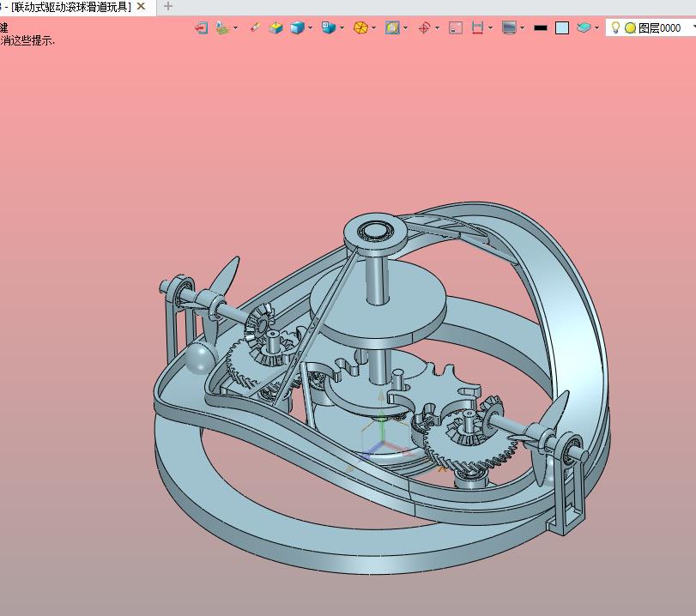Click the yellow circle layer status icon
696x616 pixels.
[x=630, y=28]
